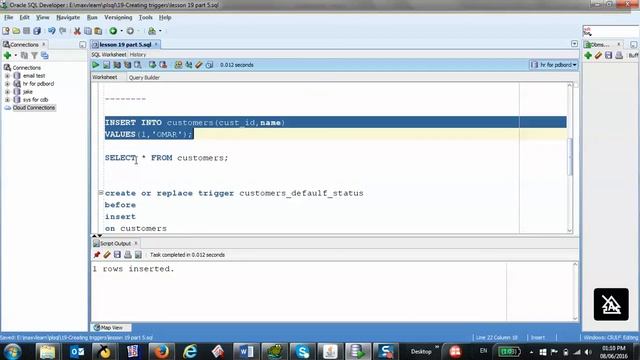The height and width of the screenshot is (360, 640).
Task: Open the Versioning menu
Action: pyautogui.click(x=118, y=18)
